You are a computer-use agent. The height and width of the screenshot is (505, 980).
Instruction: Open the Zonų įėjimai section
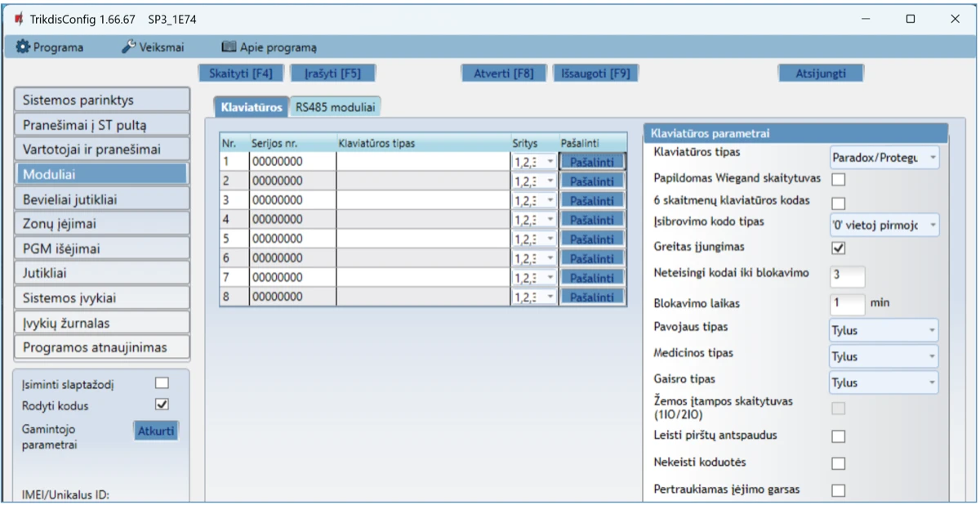click(101, 224)
